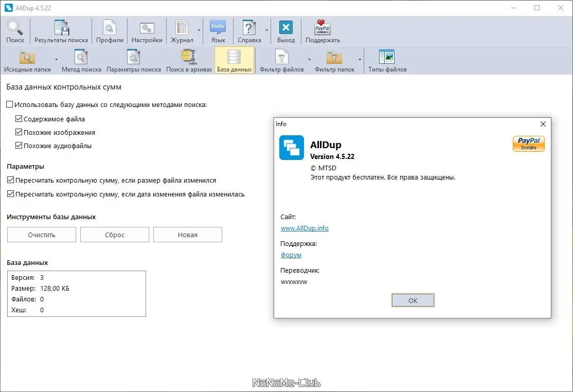The image size is (573, 392).
Task: Minimize the AllDup window
Action: coord(513,8)
